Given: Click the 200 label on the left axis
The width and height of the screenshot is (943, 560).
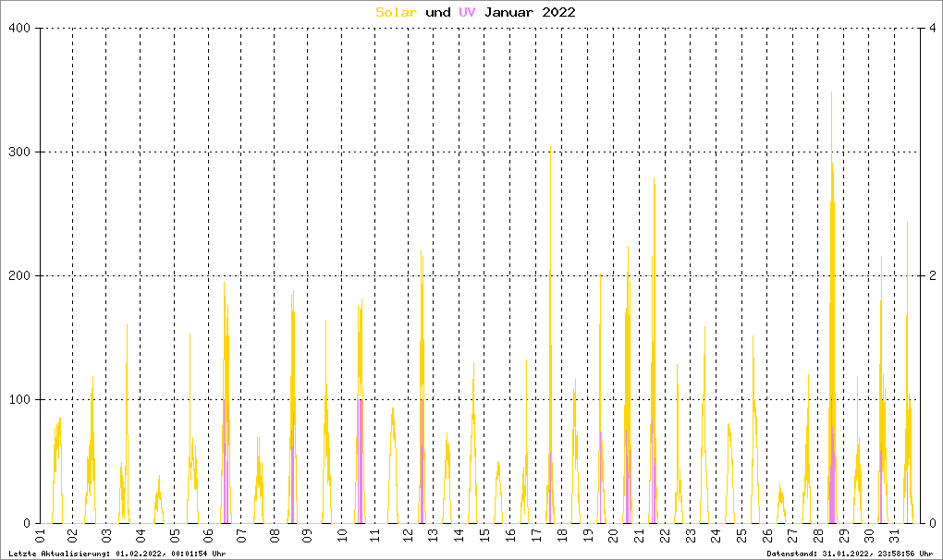Looking at the screenshot, I should click(21, 276).
